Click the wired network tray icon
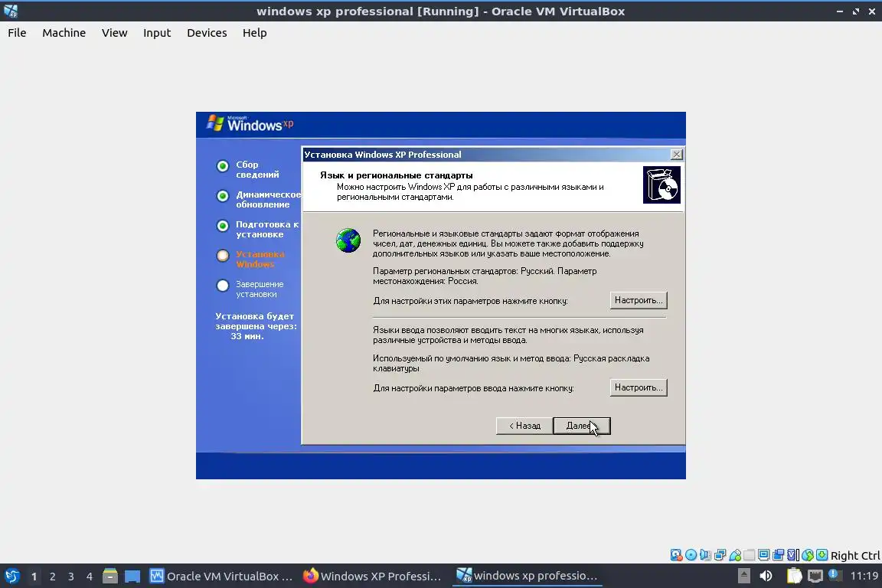 [815, 576]
